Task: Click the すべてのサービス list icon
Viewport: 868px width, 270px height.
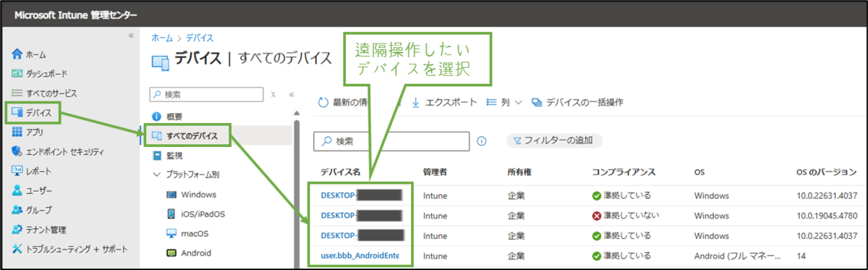Action: tap(18, 93)
